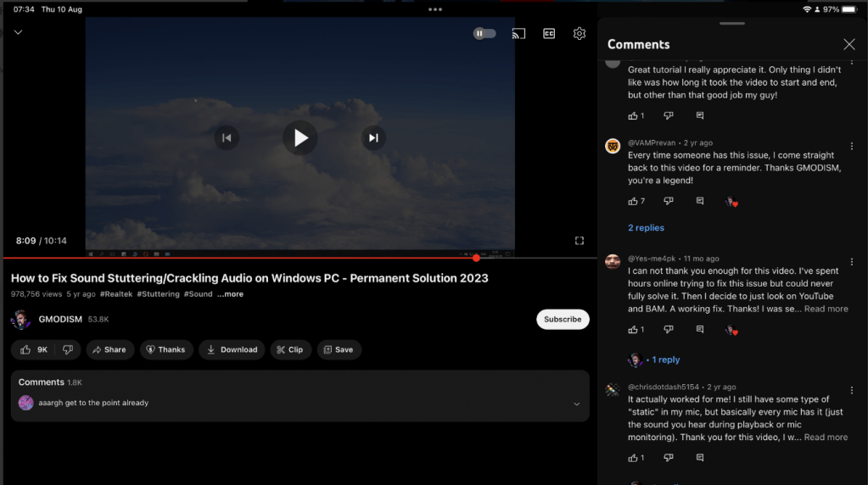Expand description with ...more
This screenshot has width=868, height=485.
click(230, 294)
